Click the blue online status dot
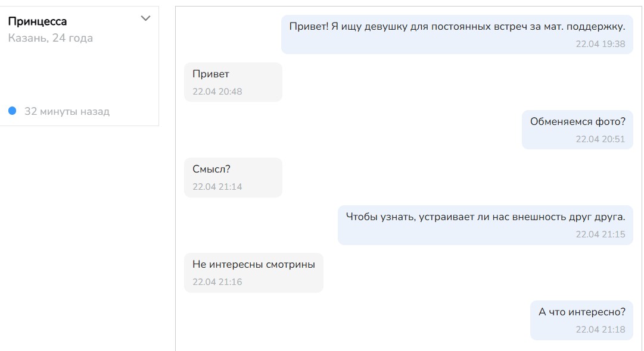Image resolution: width=644 pixels, height=351 pixels. click(13, 111)
